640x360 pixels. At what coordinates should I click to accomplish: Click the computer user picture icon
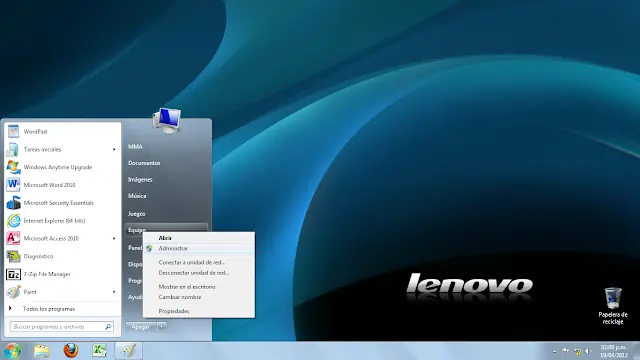click(167, 120)
